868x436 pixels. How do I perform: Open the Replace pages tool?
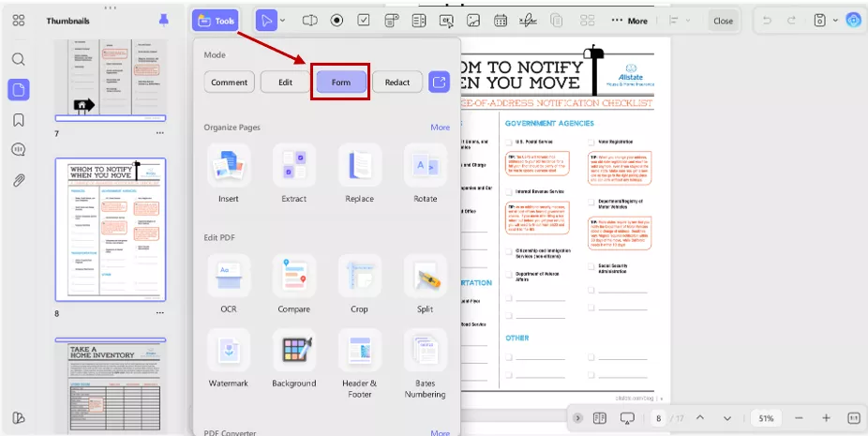(359, 174)
